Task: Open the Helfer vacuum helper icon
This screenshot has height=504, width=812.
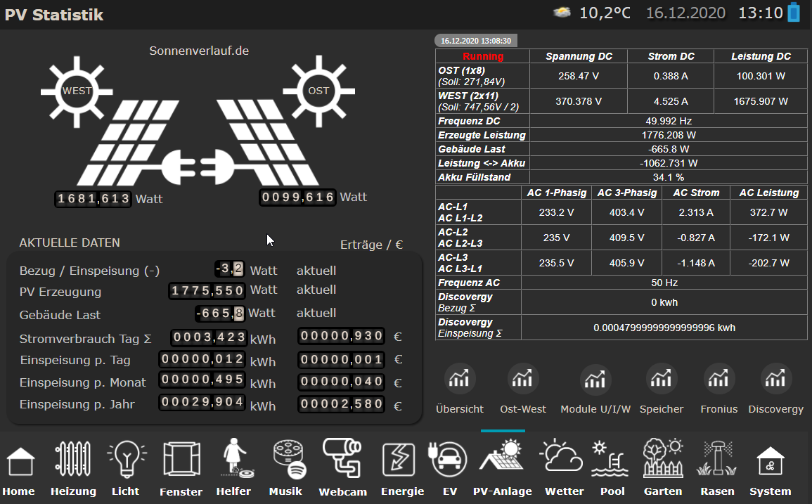Action: pos(234,460)
